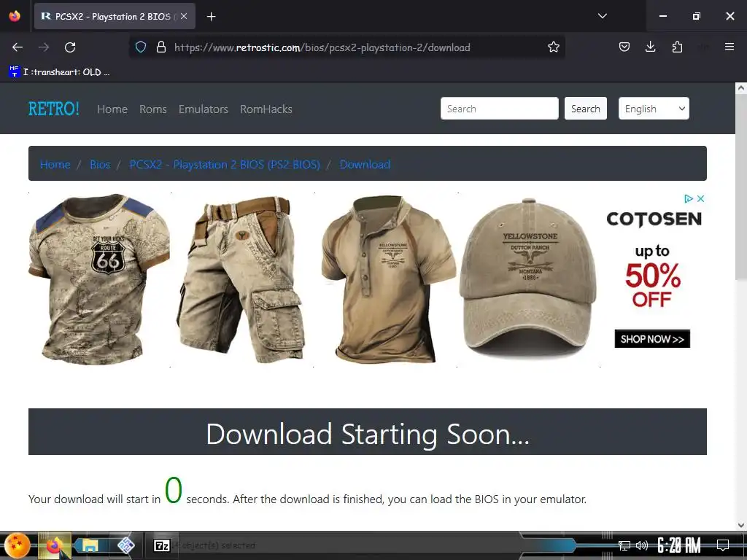Open the Firefox hamburger menu
This screenshot has width=747, height=560.
(729, 47)
